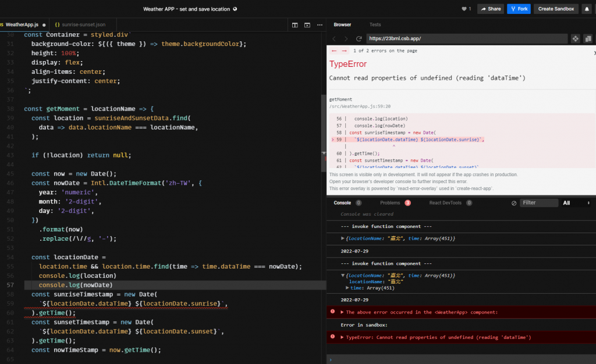This screenshot has width=596, height=364.
Task: Open the editor more options ellipsis
Action: 320,25
